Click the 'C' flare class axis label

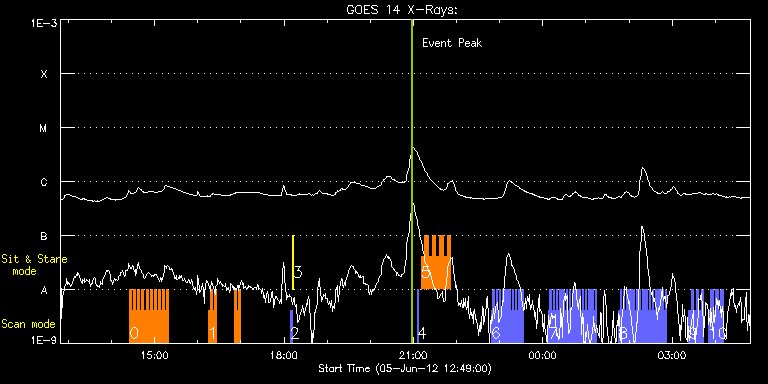tap(44, 182)
